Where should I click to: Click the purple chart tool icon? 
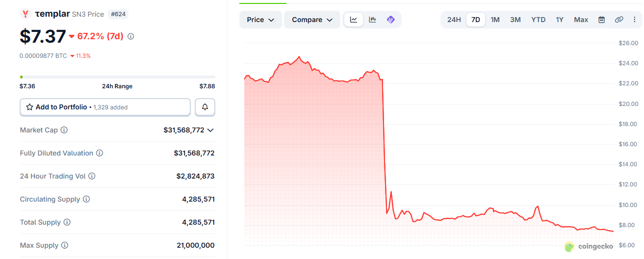click(391, 20)
